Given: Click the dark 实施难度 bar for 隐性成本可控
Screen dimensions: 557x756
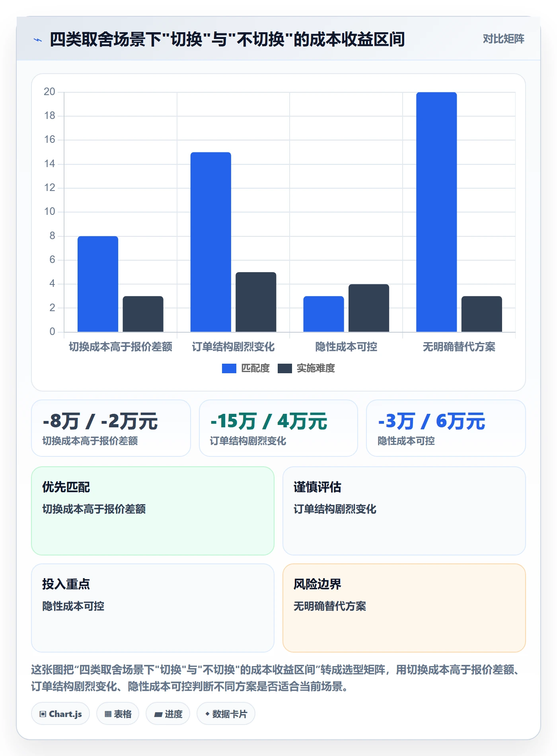Looking at the screenshot, I should tap(369, 308).
